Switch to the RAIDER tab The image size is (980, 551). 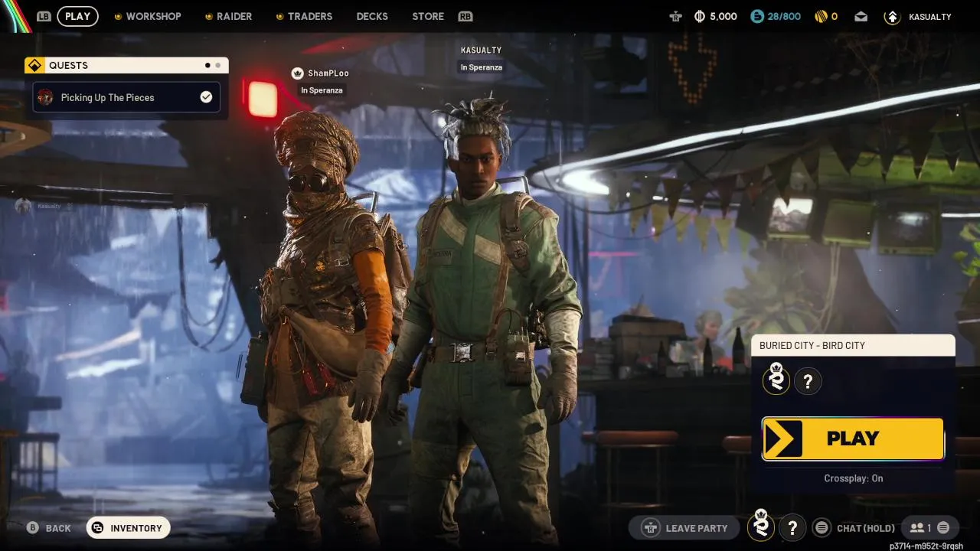(234, 16)
